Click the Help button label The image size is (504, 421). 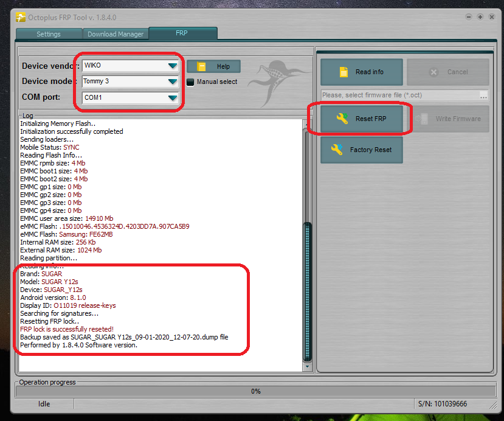click(223, 66)
